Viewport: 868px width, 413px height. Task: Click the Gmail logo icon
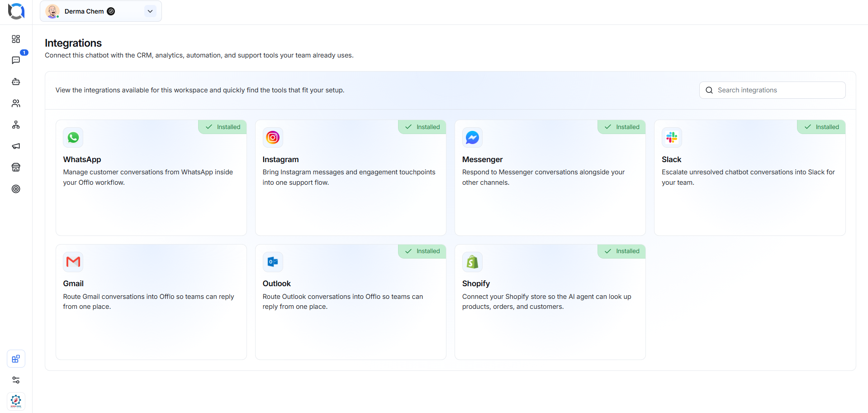click(73, 262)
